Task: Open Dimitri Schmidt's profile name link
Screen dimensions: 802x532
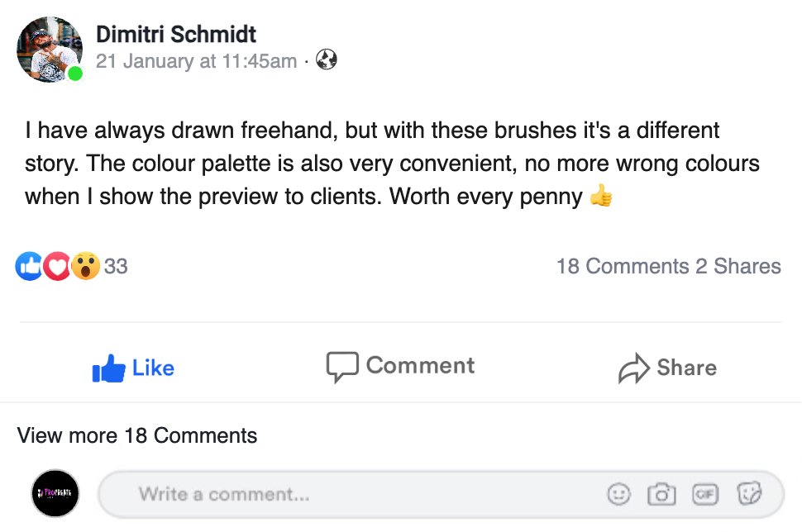Action: point(176,34)
